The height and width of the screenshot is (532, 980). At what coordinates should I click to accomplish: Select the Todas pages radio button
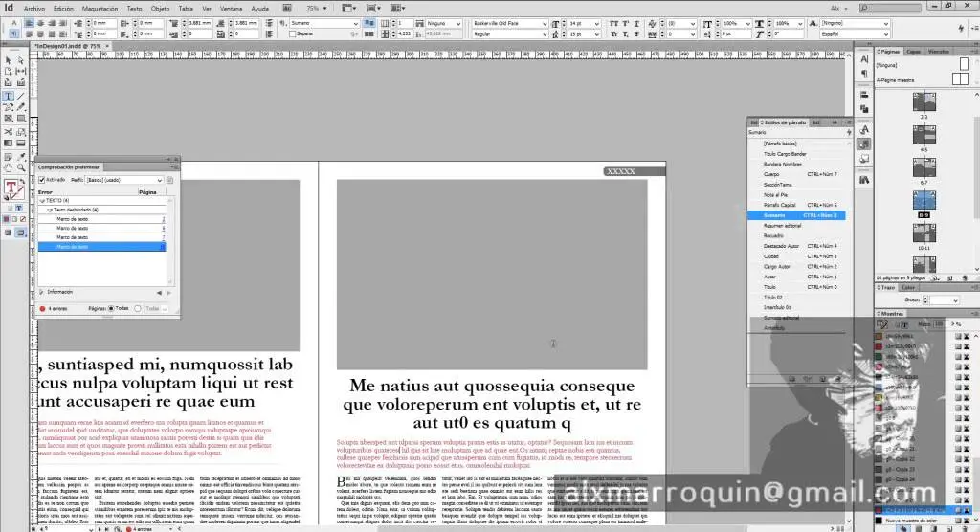pos(111,308)
